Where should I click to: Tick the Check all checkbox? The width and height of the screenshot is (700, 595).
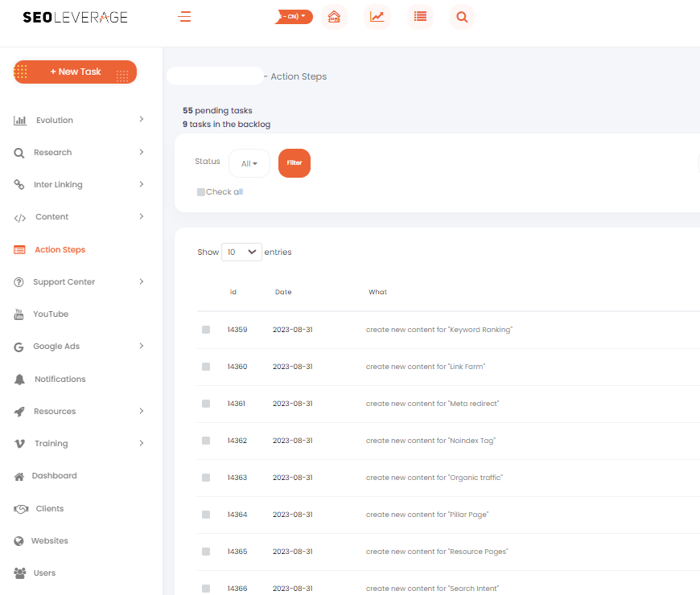coord(201,192)
